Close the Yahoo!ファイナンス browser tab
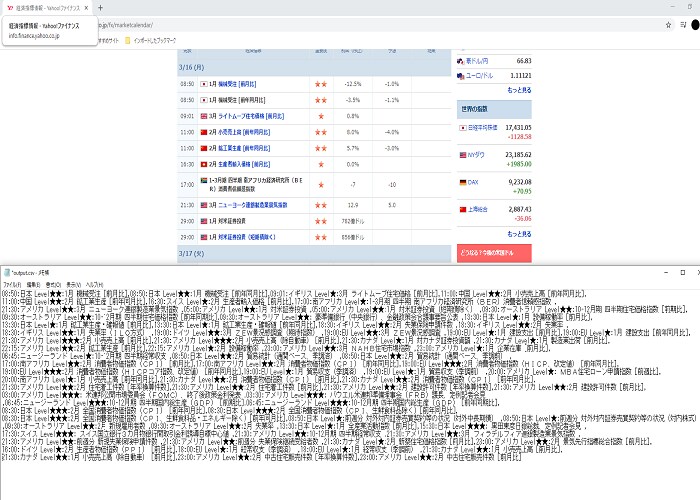Viewport: 700px width, 500px height. 86,8
